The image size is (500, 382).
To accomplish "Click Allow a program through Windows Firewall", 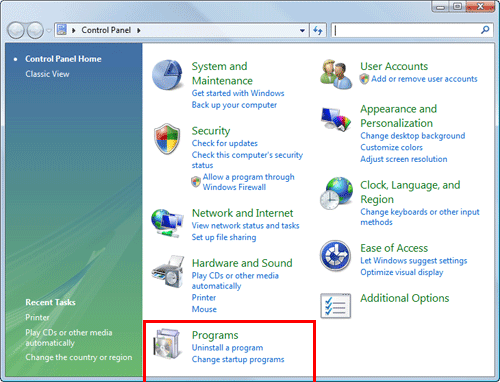I will tap(249, 182).
